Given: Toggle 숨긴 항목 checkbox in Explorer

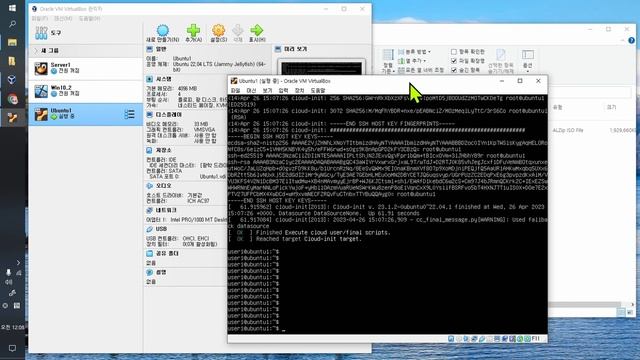Looking at the screenshot, I should click(x=453, y=70).
